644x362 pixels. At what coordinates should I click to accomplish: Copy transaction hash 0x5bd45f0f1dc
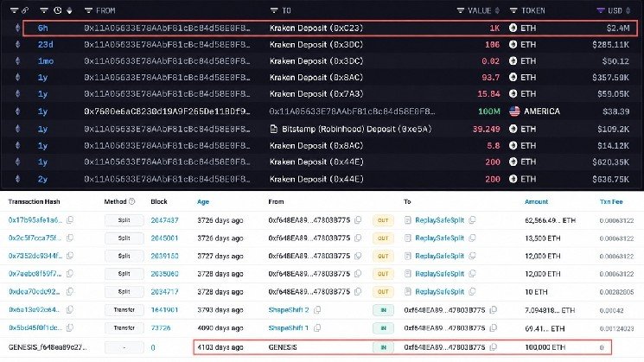pos(70,328)
